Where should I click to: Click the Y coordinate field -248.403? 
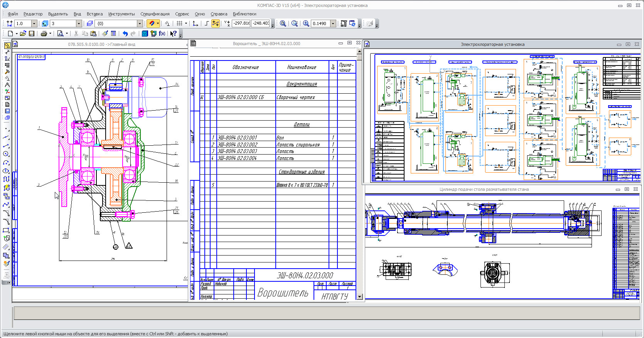(261, 24)
